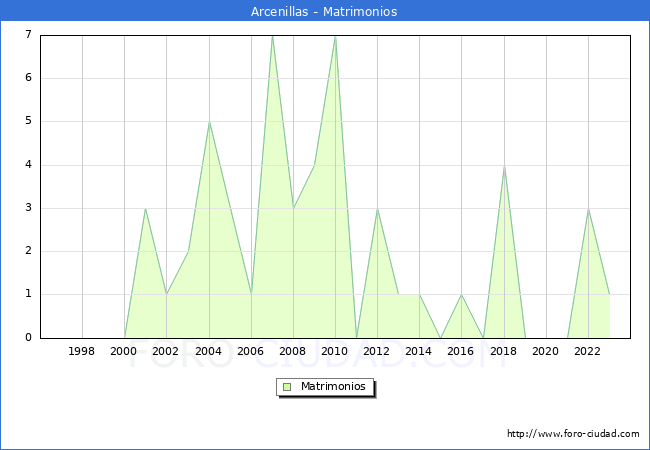Open the foro-ciudad.com link

tap(573, 434)
